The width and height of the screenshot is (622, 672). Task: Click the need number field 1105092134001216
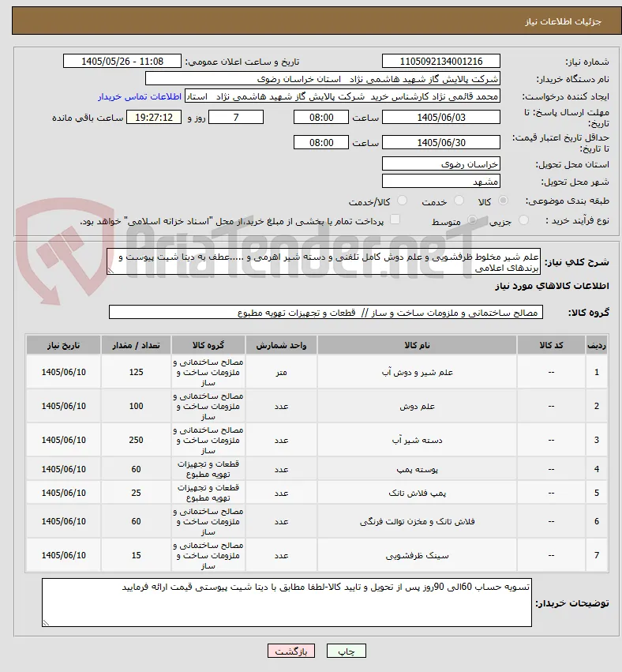coord(440,62)
